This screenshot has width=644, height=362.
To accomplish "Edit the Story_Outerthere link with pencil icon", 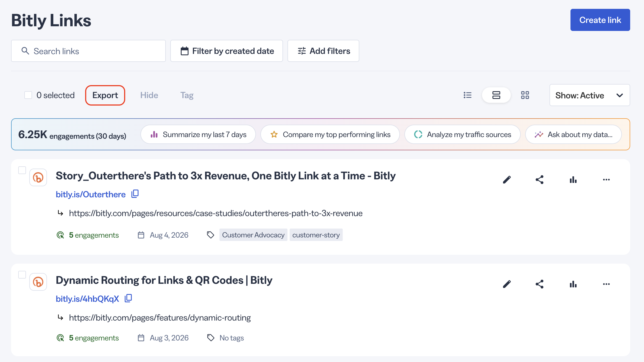I will (507, 180).
